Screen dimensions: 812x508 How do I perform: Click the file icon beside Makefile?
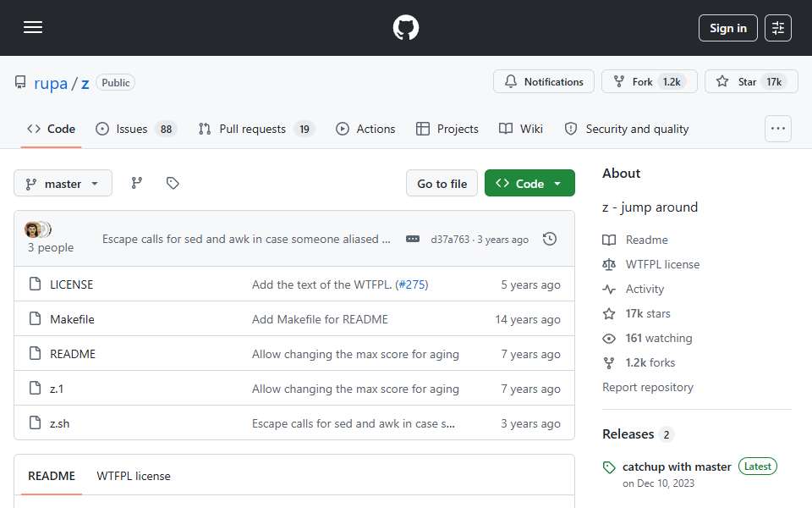coord(36,319)
